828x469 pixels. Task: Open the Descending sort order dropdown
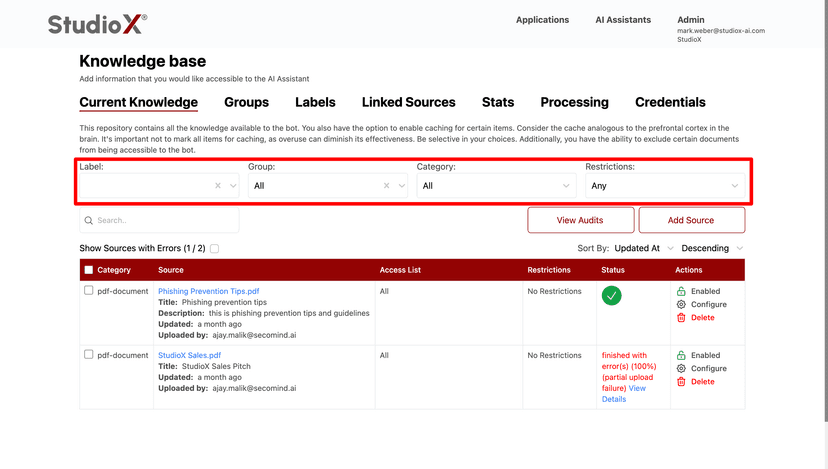[712, 248]
